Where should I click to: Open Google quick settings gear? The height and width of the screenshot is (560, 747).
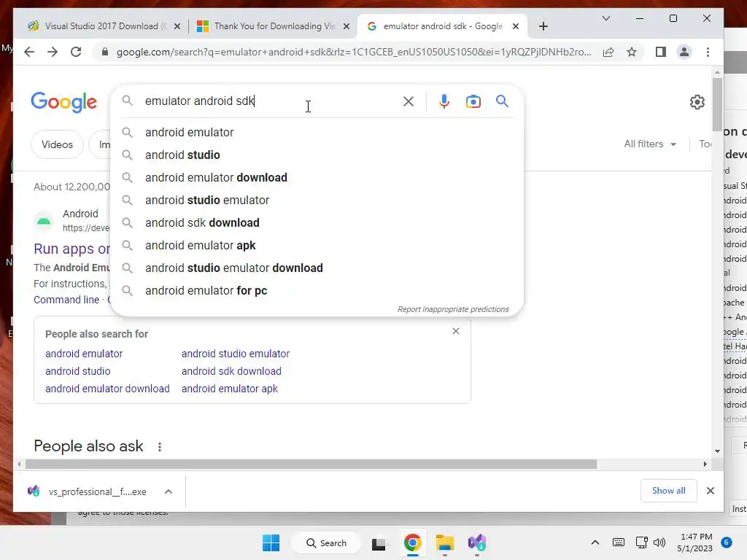coord(697,101)
